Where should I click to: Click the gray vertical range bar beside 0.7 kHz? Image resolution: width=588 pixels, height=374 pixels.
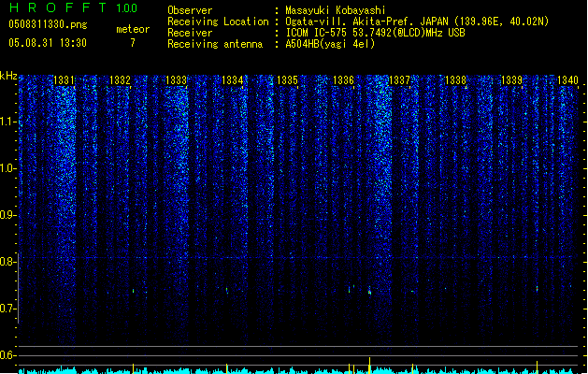click(x=19, y=288)
